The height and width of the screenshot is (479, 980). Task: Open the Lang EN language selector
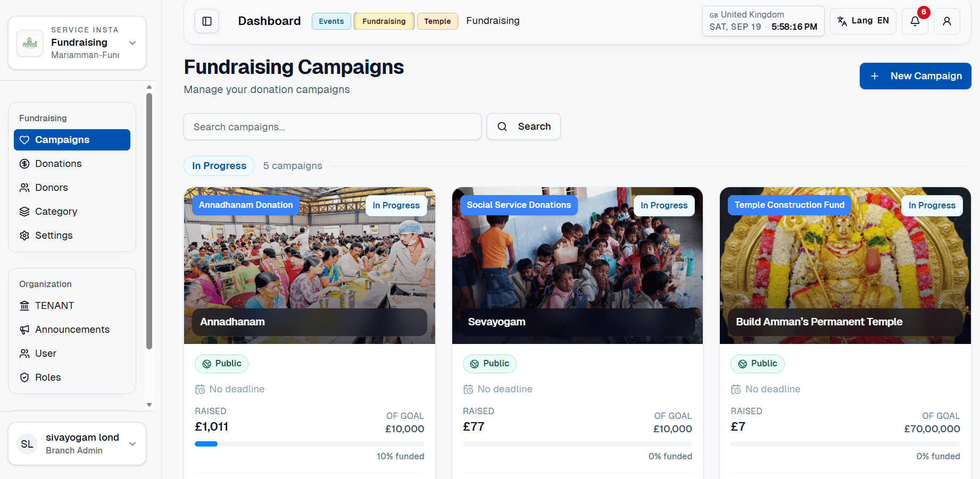[x=863, y=21]
